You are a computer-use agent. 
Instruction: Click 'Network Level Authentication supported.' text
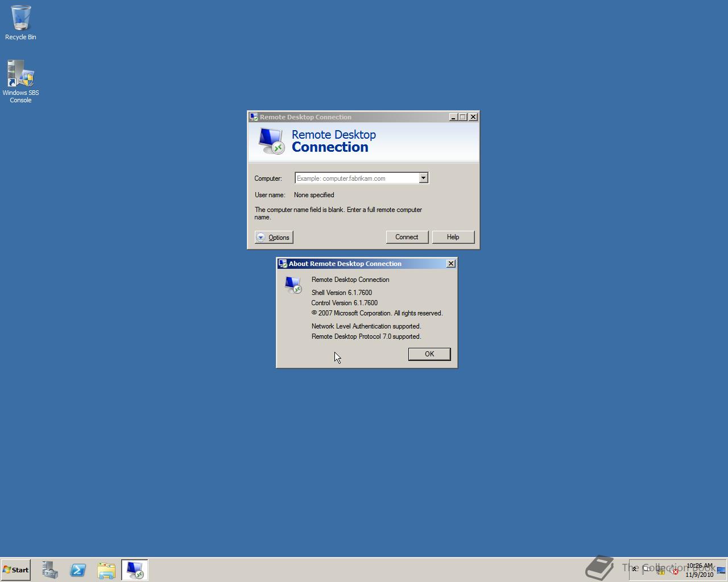point(366,326)
